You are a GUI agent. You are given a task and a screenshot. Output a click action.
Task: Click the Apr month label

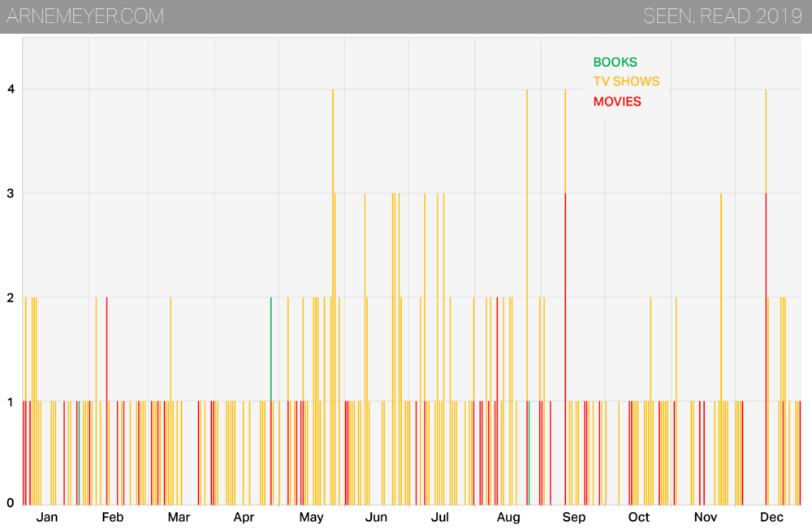click(244, 517)
